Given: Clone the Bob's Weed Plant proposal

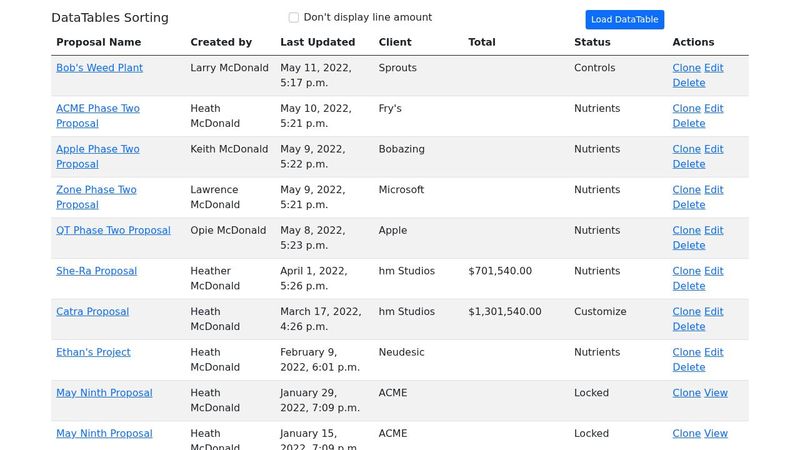Looking at the screenshot, I should [686, 68].
